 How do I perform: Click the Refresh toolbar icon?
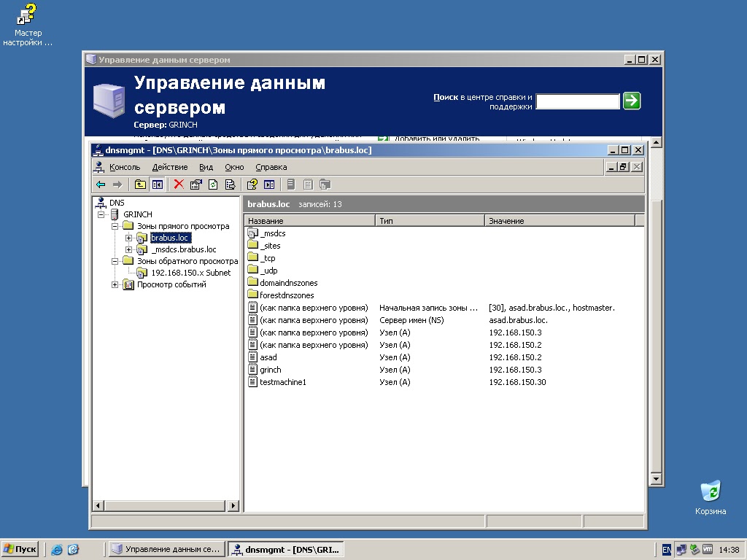click(213, 184)
